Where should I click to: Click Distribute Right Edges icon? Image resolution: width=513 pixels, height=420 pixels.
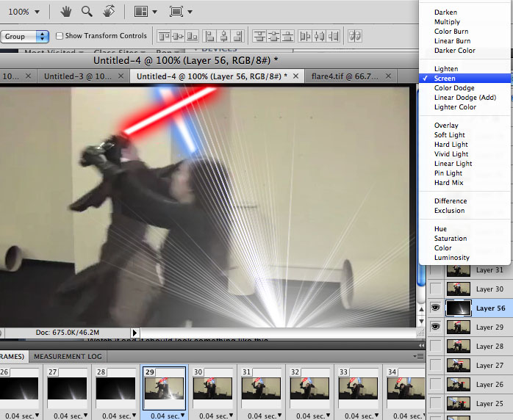(x=334, y=36)
